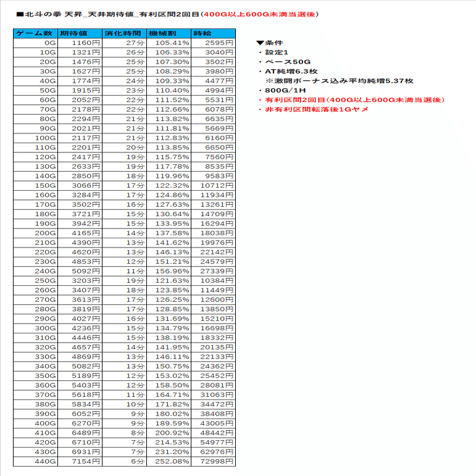Select the 410G row label
The image size is (476, 476).
pos(36,433)
